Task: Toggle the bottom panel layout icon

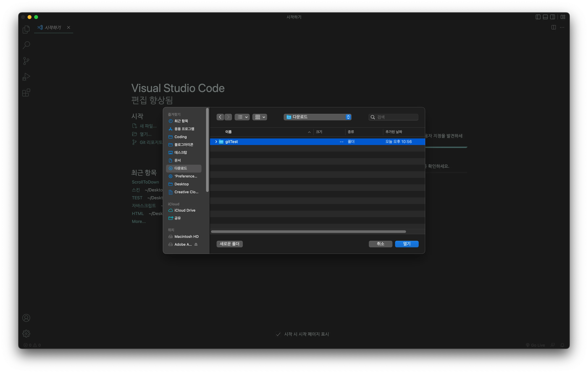Action: (x=545, y=17)
